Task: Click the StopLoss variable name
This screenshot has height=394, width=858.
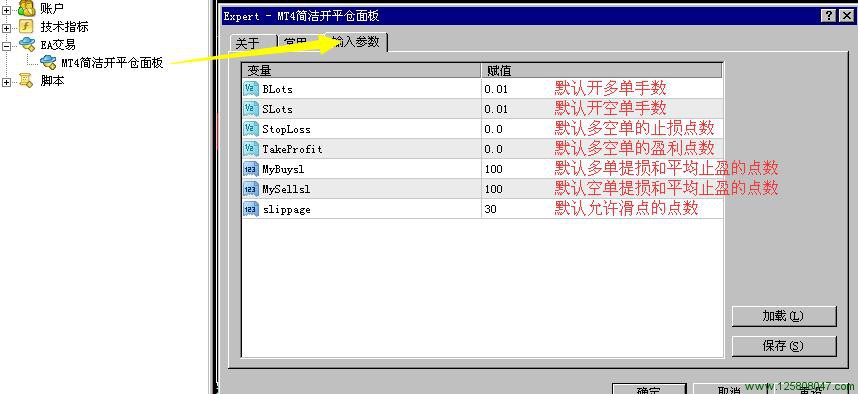Action: (x=286, y=129)
